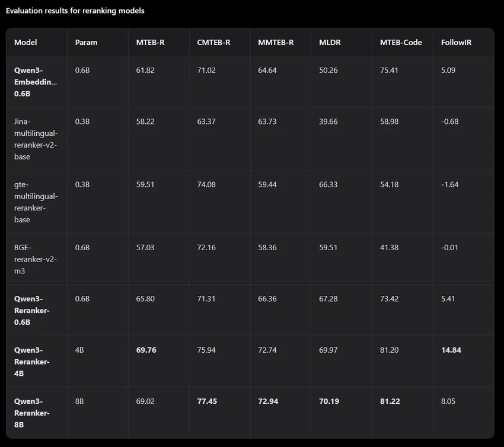504x447 pixels.
Task: Click the CMTEB-R score 71.31
Action: [x=206, y=299]
